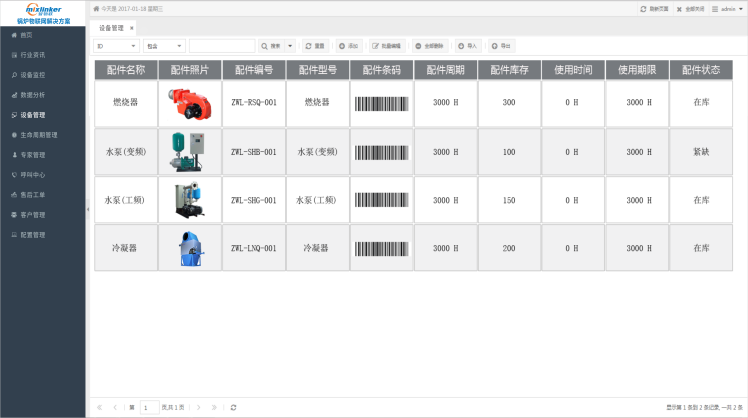Jump to last page arrow
Viewport: 748px width, 418px height.
pos(214,407)
